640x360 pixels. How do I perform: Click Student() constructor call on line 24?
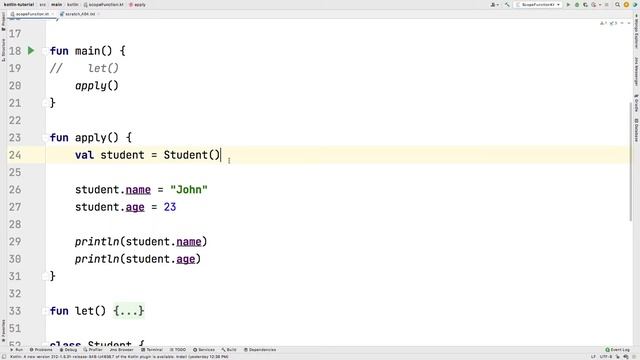192,155
